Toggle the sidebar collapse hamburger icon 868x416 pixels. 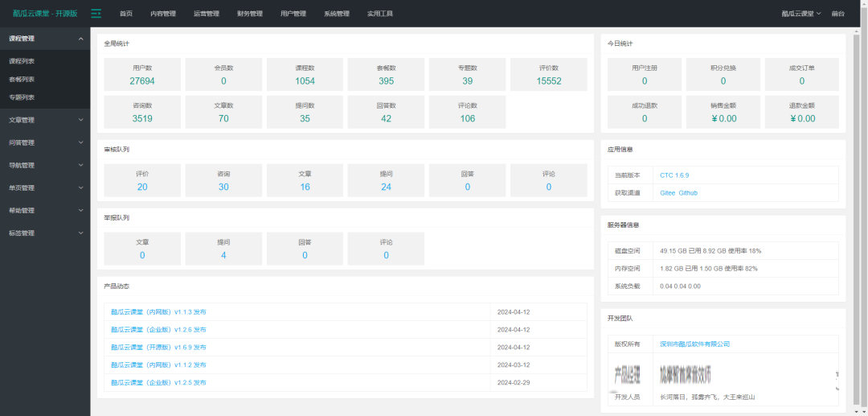[96, 14]
